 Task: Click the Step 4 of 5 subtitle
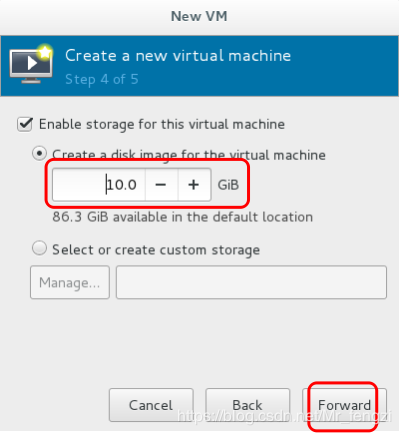tap(102, 80)
